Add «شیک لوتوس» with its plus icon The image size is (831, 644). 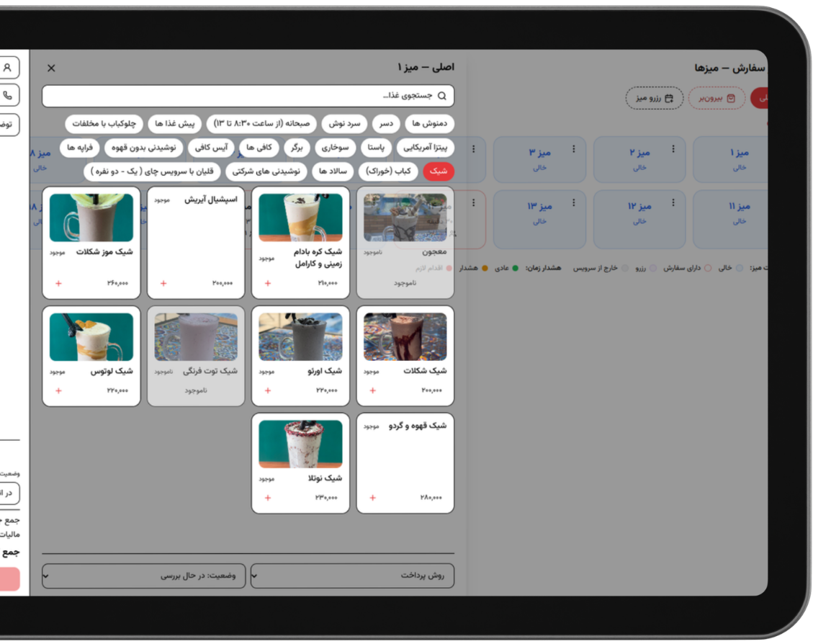tap(59, 390)
